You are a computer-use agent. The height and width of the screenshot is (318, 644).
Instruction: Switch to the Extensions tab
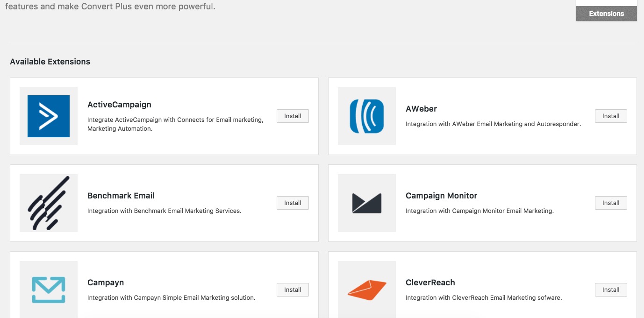pos(606,14)
